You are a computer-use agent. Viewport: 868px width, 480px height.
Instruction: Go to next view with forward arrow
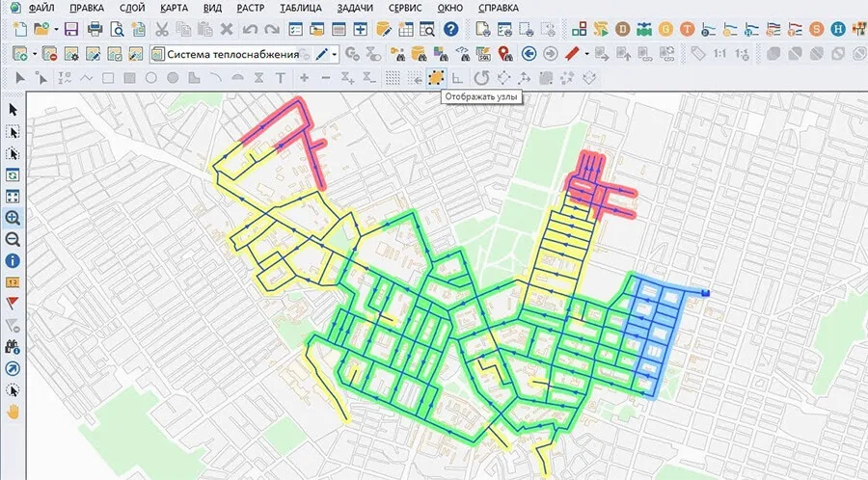[551, 54]
